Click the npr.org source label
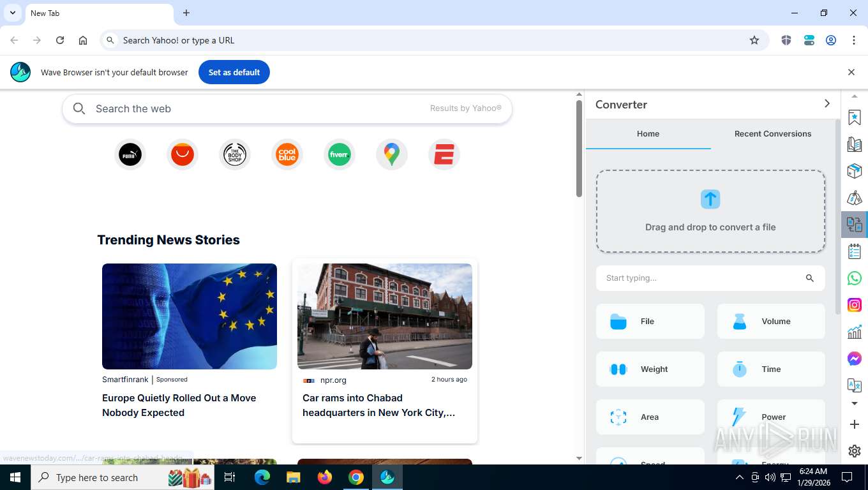Image resolution: width=868 pixels, height=490 pixels. [333, 380]
